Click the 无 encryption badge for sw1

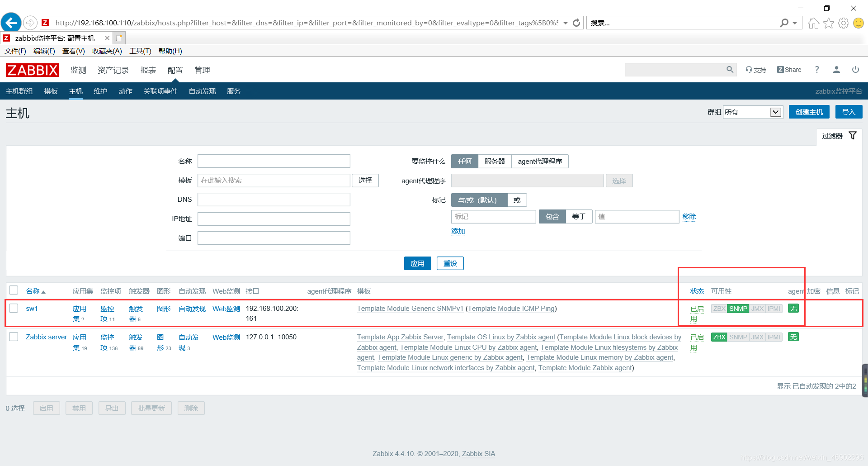pyautogui.click(x=793, y=309)
